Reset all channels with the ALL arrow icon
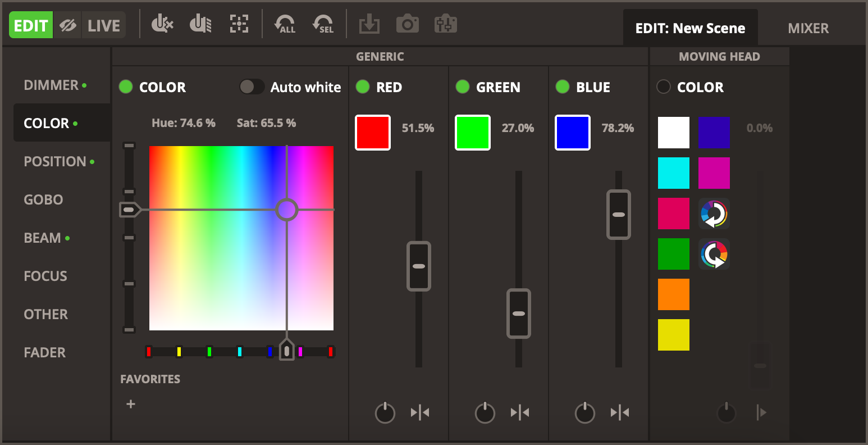Viewport: 868px width, 445px height. (x=285, y=24)
